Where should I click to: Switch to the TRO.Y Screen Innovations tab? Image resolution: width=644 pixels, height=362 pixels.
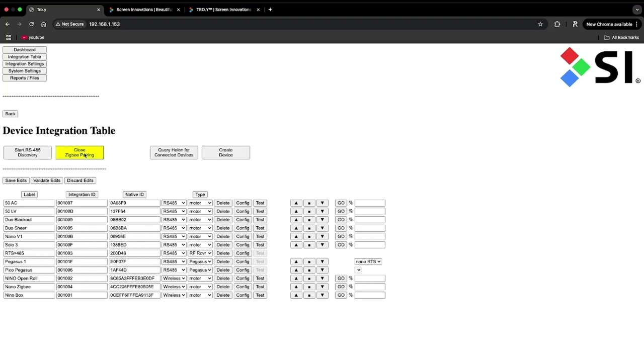223,10
